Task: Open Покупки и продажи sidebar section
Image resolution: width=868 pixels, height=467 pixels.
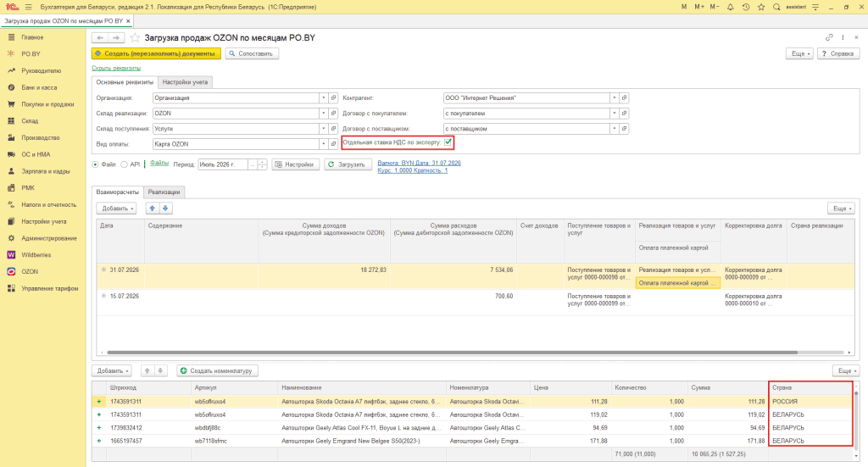Action: pyautogui.click(x=47, y=104)
